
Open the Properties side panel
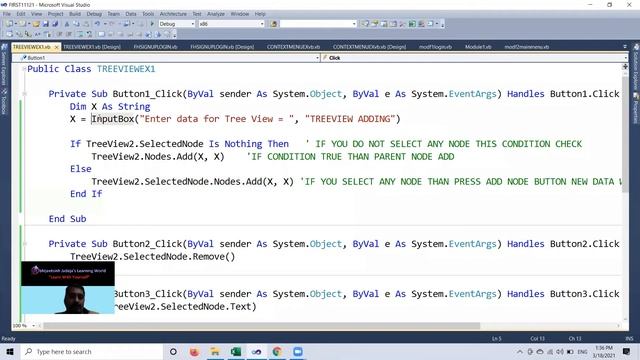point(636,108)
